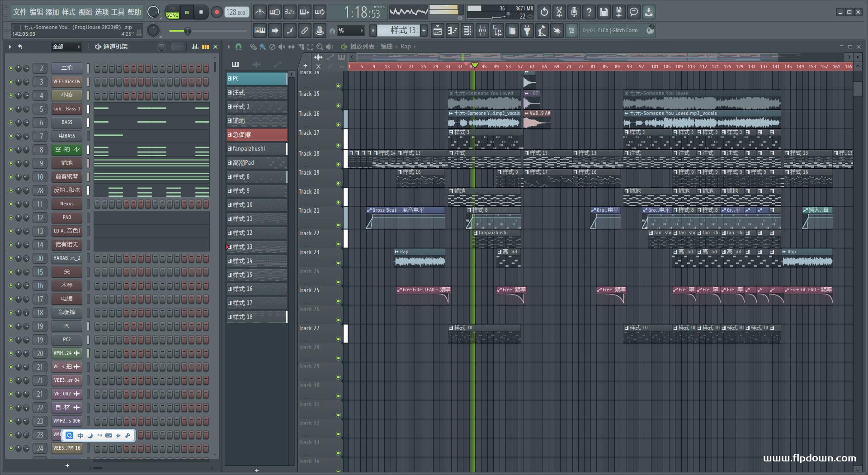Open the piano roll icon
The image size is (868, 475).
(453, 31)
